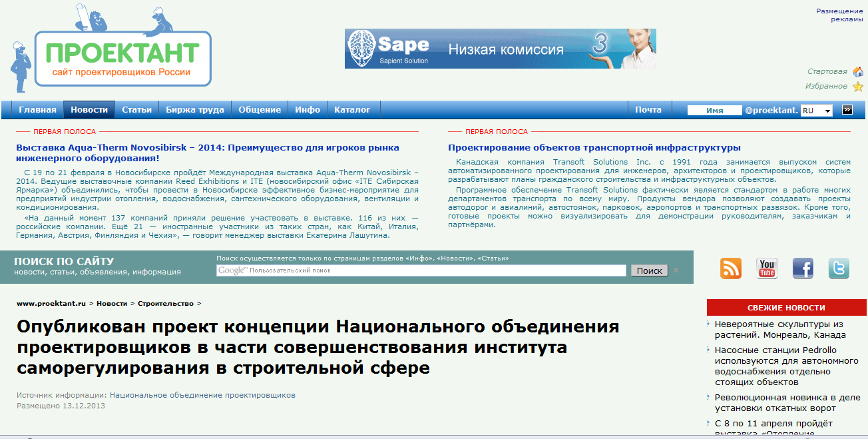
Task: Click the Имя mailbox name field
Action: 714,109
